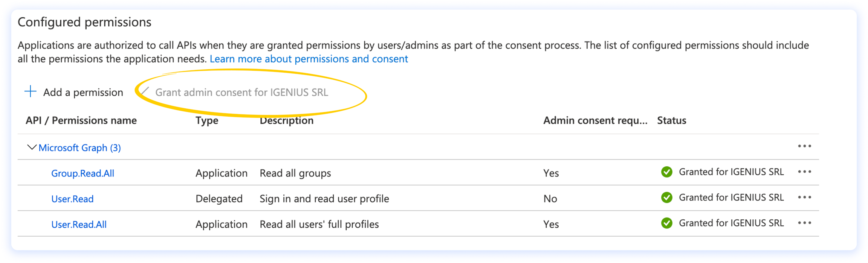Screen dimensions: 868x263
Task: Click the plus icon beside Add a permission
Action: [30, 91]
